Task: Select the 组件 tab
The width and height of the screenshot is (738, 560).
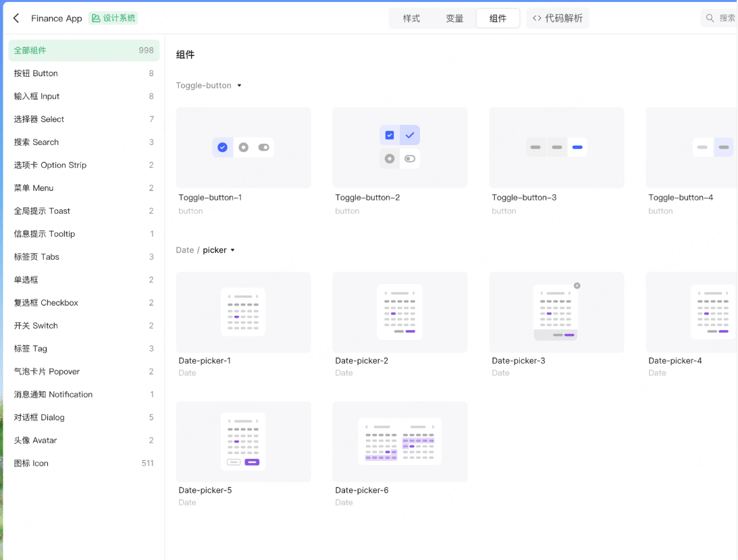Action: click(498, 18)
